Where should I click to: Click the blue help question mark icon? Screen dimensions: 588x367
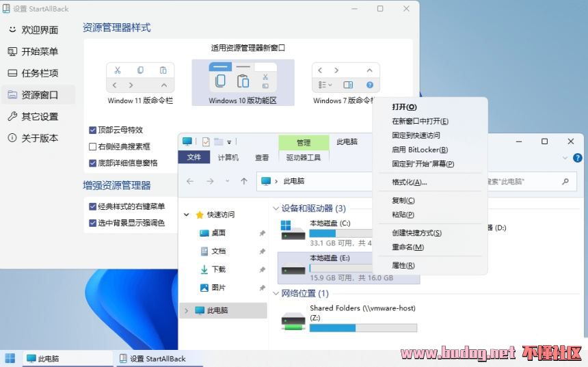[x=578, y=158]
